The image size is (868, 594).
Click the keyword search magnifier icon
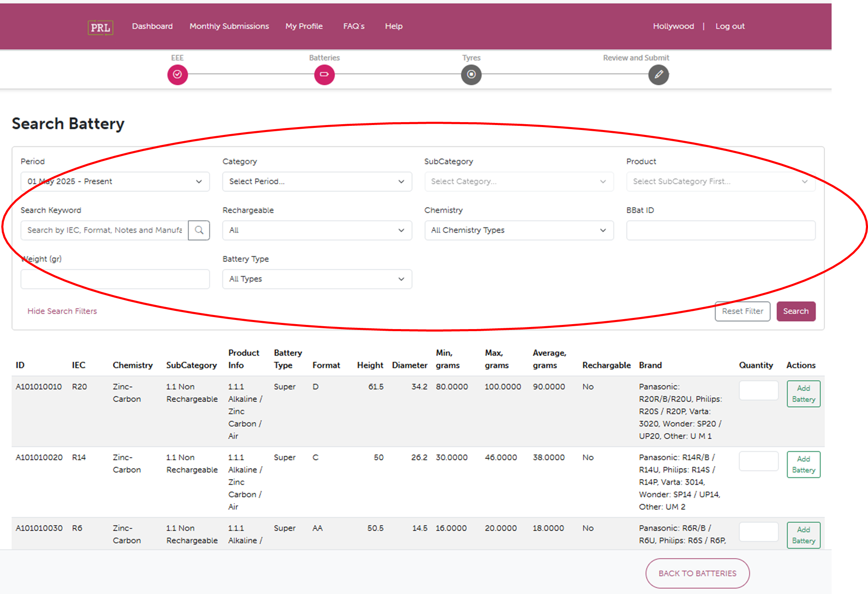(199, 230)
